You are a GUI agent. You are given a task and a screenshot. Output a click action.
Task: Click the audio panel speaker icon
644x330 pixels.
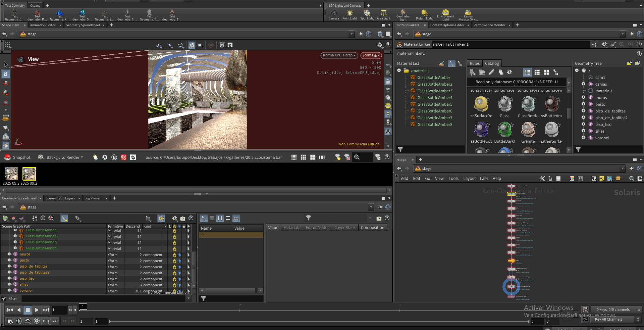19,321
